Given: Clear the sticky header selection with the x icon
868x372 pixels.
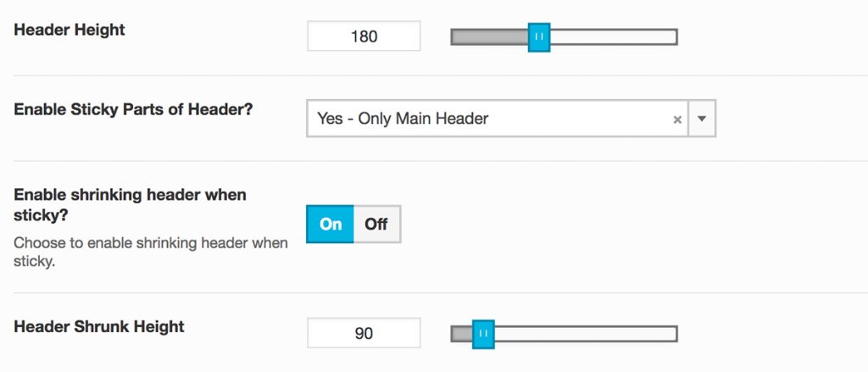Looking at the screenshot, I should tap(677, 119).
